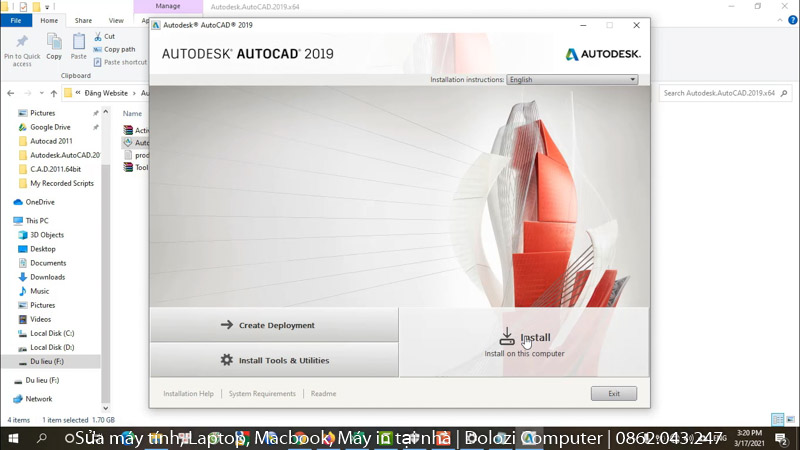The width and height of the screenshot is (800, 450).
Task: Click the navigate back arrow
Action: (x=11, y=93)
